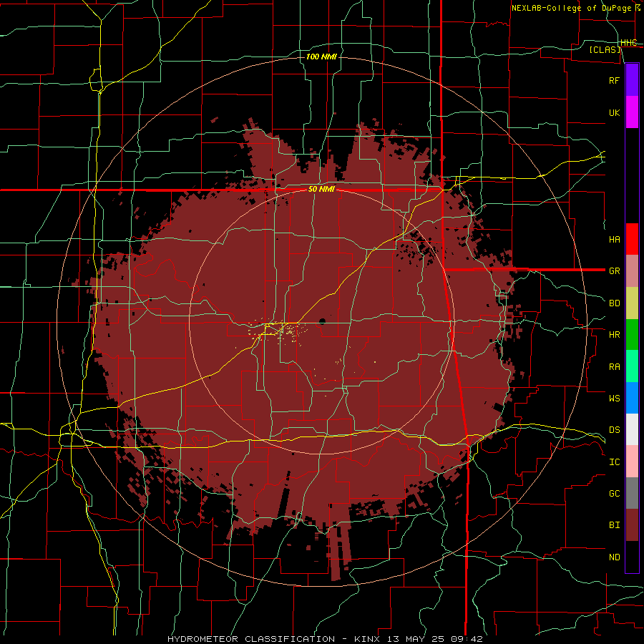
Task: Click the IC legend label
Action: pyautogui.click(x=614, y=462)
